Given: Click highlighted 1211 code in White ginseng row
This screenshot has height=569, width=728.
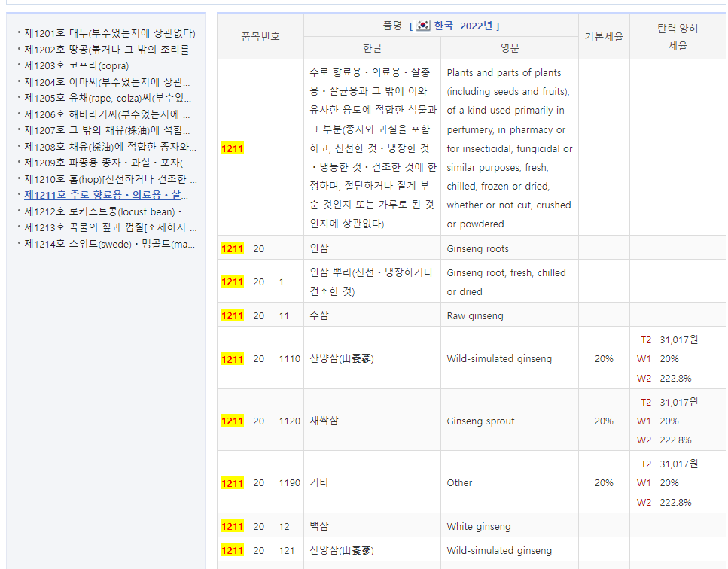Looking at the screenshot, I should (x=233, y=526).
